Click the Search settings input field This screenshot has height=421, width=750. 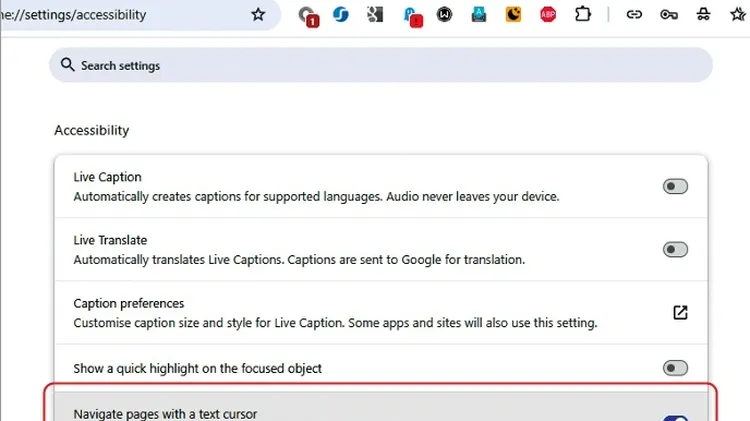(x=380, y=65)
